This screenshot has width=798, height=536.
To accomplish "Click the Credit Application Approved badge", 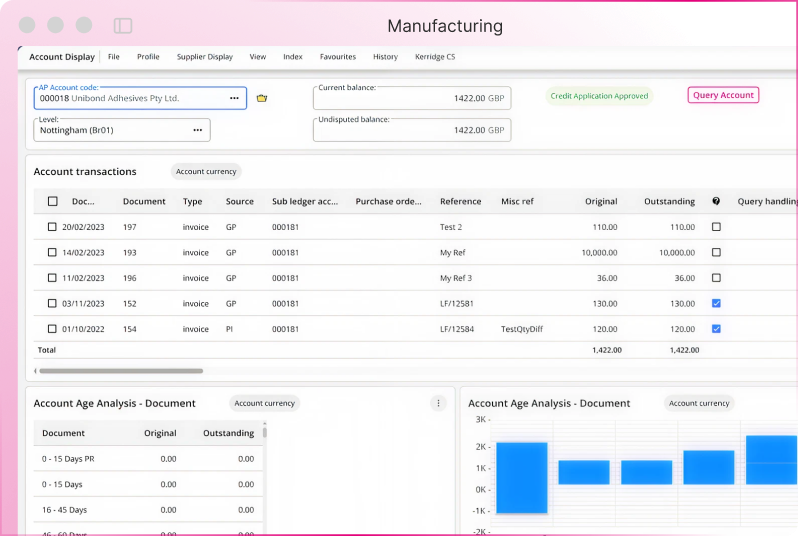I will (x=599, y=96).
